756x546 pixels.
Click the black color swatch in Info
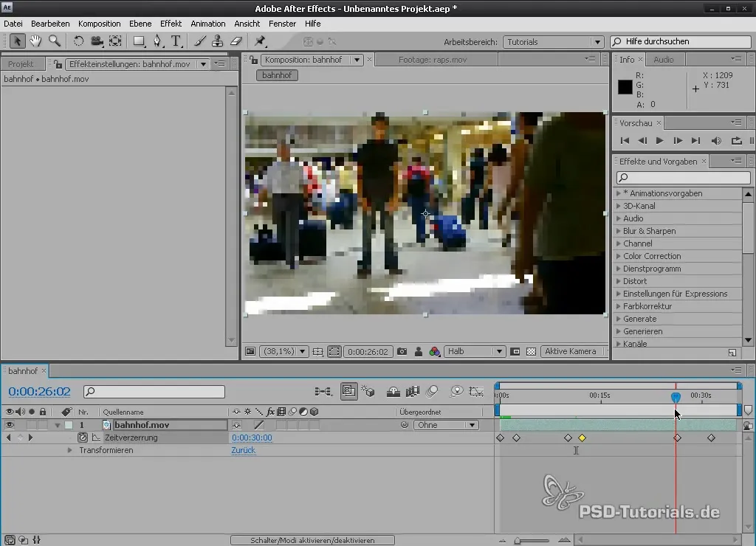click(625, 87)
